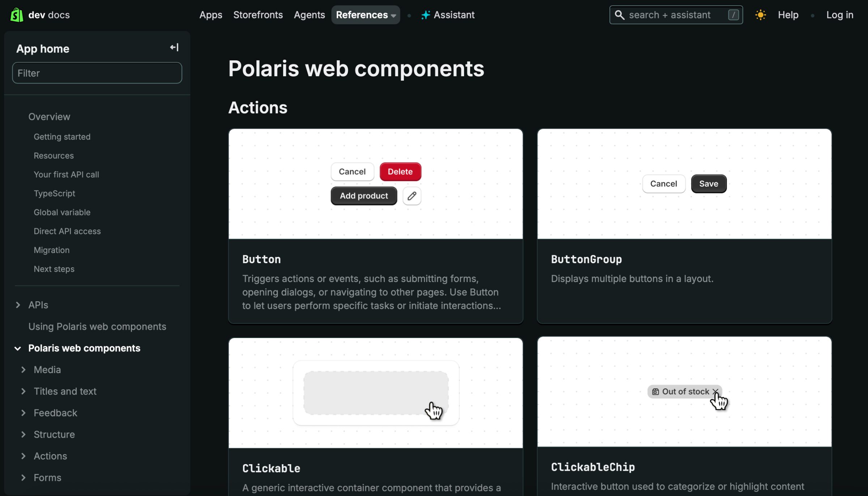
Task: Open the Getting started page
Action: pos(62,137)
